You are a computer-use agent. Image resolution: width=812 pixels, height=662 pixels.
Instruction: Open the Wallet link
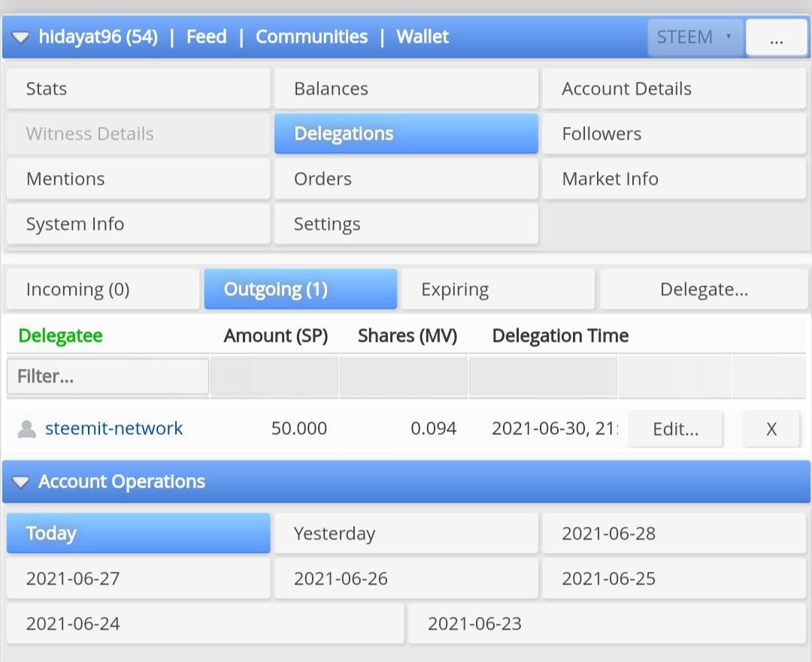[x=422, y=37]
